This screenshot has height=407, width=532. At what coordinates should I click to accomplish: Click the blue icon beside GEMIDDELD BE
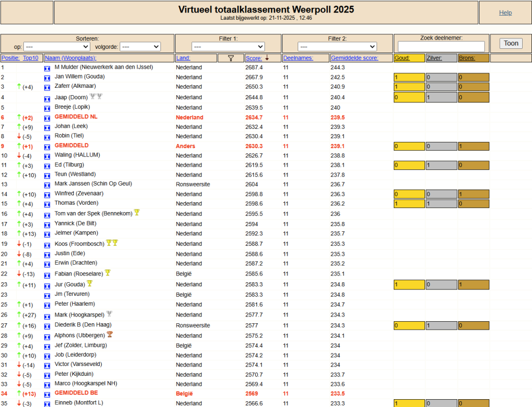coord(47,395)
